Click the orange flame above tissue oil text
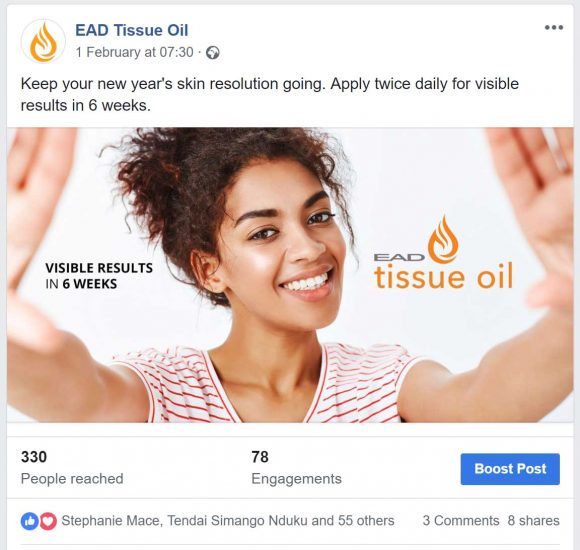The image size is (580, 550). tap(443, 239)
